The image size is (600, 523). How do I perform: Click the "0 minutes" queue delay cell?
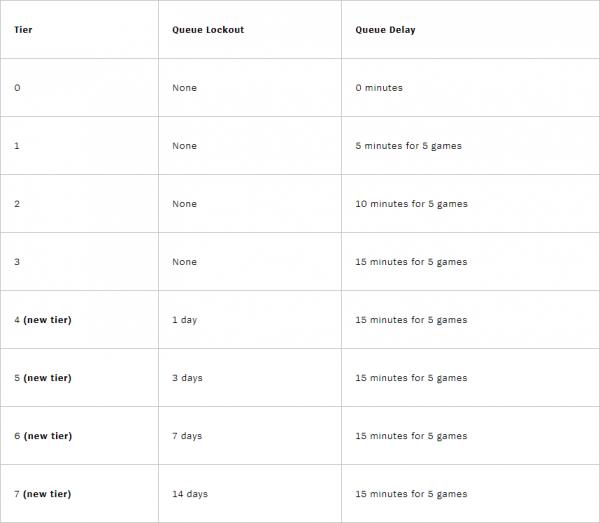pos(379,88)
